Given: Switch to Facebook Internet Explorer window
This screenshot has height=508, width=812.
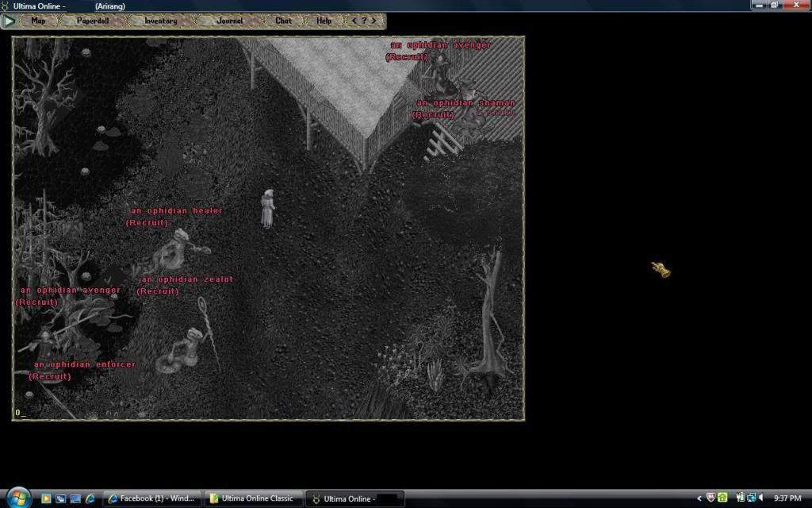Looking at the screenshot, I should (151, 498).
